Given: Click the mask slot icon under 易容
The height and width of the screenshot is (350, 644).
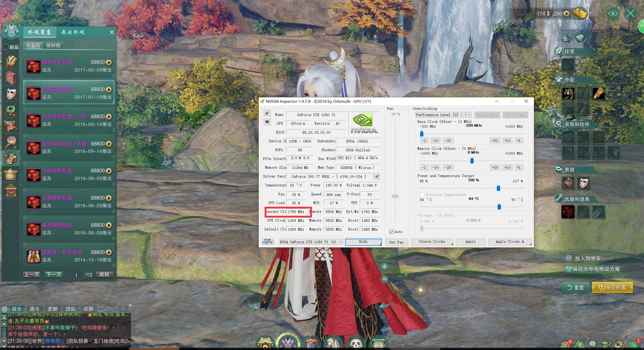Looking at the screenshot, I should (583, 183).
